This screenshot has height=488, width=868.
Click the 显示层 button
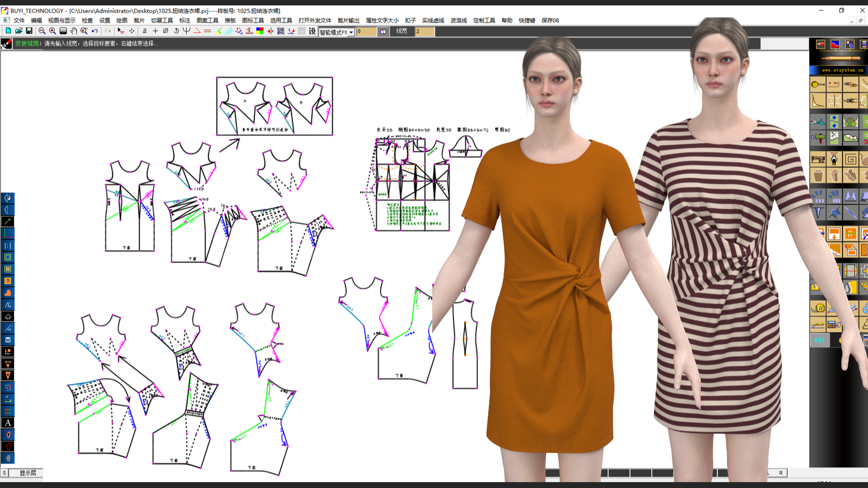point(27,473)
